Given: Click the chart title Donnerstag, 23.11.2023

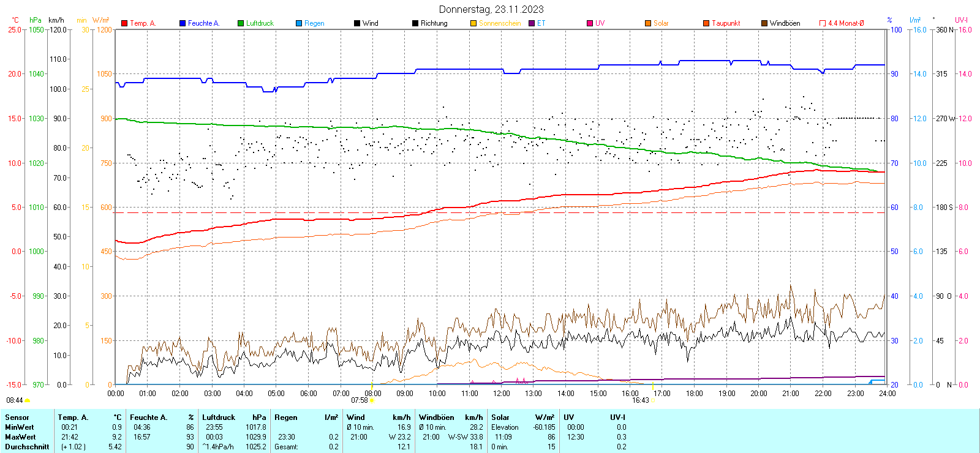Looking at the screenshot, I should [491, 9].
